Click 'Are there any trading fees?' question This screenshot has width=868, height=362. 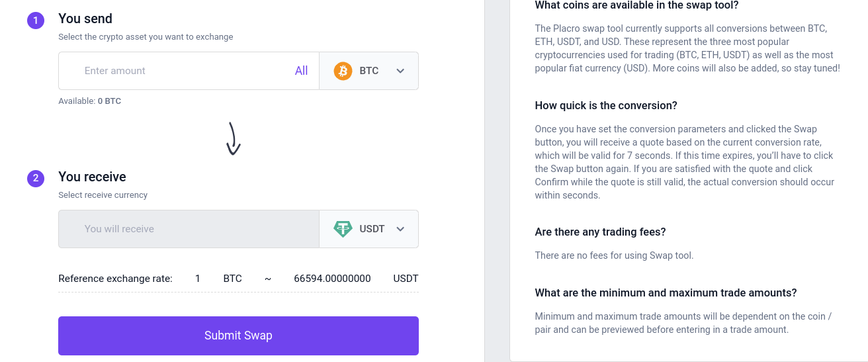tap(600, 232)
